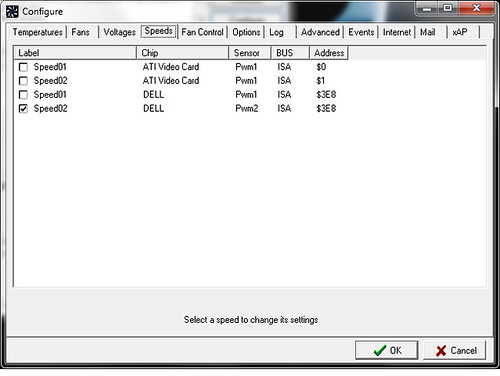The width and height of the screenshot is (500, 376).
Task: Go to the Fan Control tab
Action: tap(202, 32)
